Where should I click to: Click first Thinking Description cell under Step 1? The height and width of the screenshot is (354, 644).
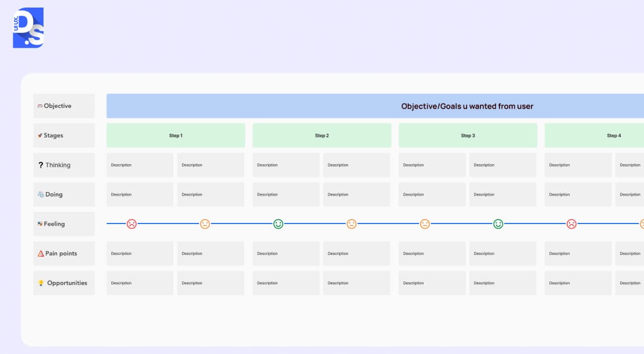tap(140, 165)
